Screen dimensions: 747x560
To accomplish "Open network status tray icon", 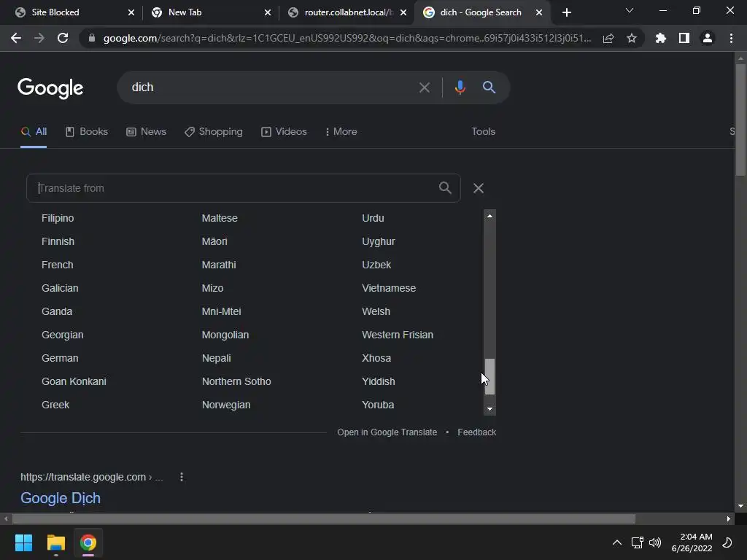I will (x=637, y=542).
